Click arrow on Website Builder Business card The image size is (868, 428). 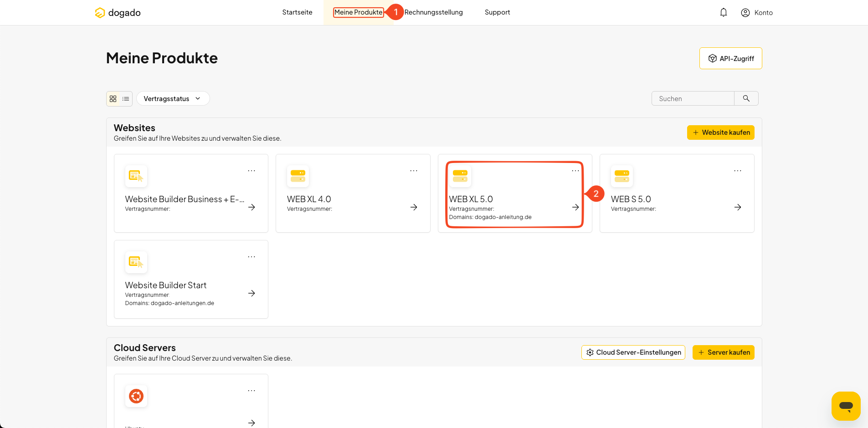coord(252,207)
